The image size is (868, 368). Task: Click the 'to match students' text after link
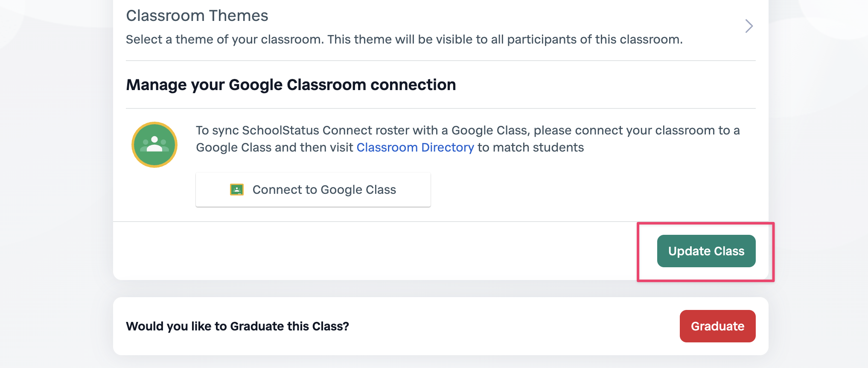(x=531, y=147)
